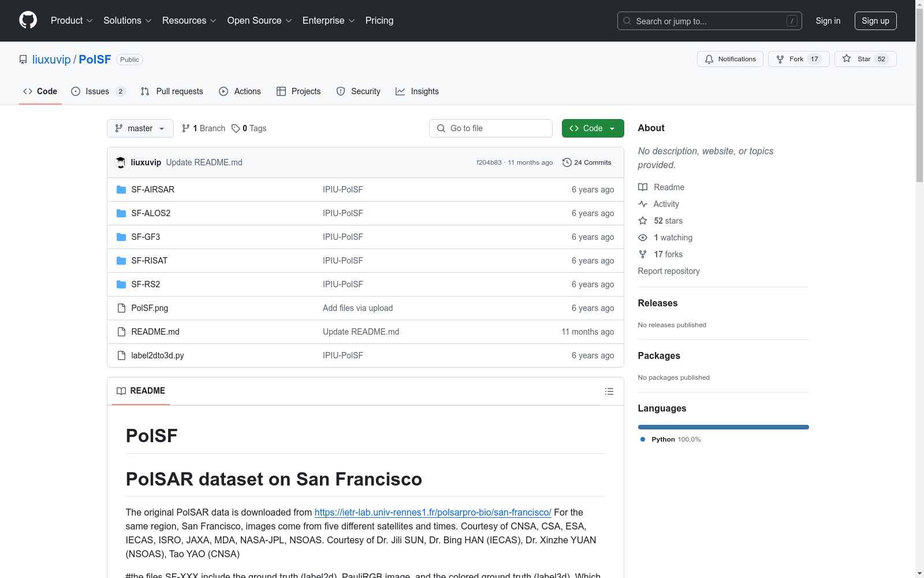Click the Python 100.0% language link
Screen dimensions: 924x578
670,439
